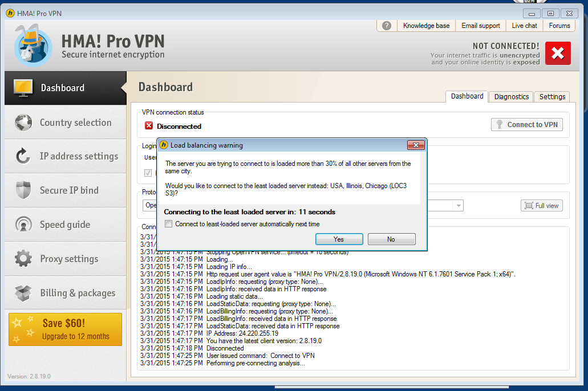
Task: Click the "Version: 2.8.19.0" label
Action: click(x=29, y=376)
